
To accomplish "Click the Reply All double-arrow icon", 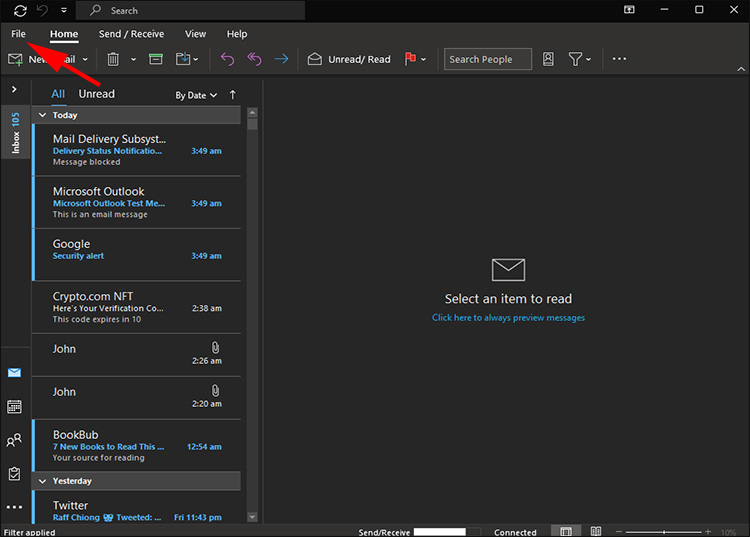I will [254, 59].
